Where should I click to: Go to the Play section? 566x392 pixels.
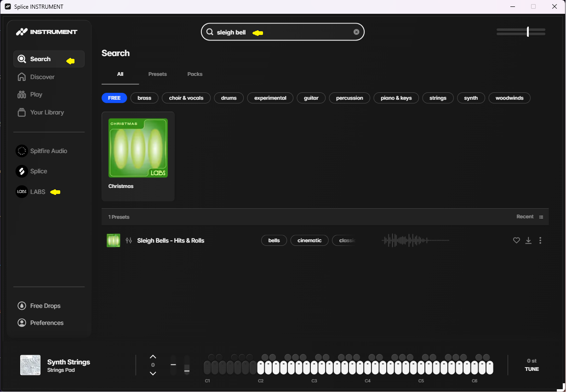coord(30,94)
